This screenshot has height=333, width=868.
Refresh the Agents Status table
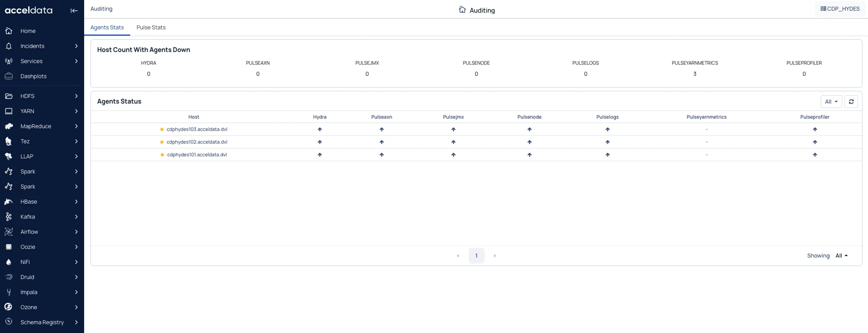[851, 102]
